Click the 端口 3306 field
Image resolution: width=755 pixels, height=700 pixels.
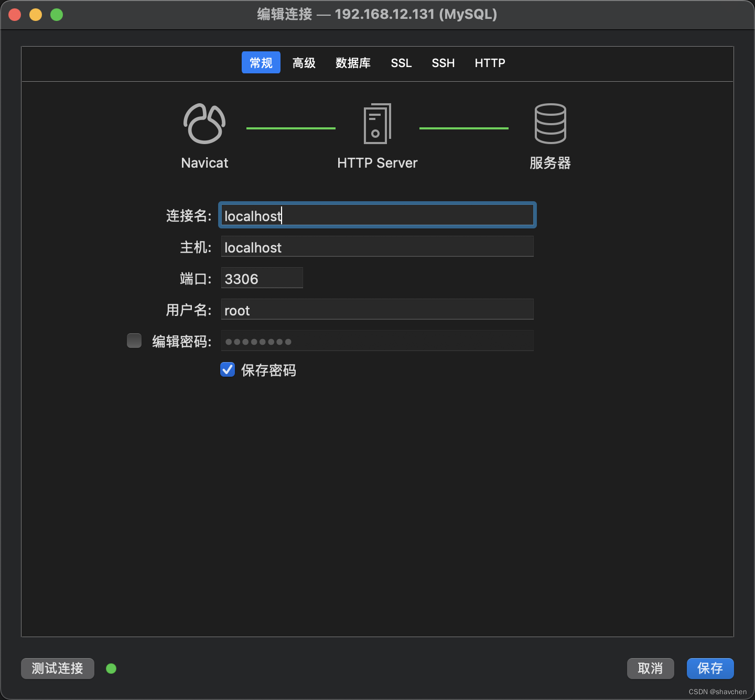pos(262,278)
